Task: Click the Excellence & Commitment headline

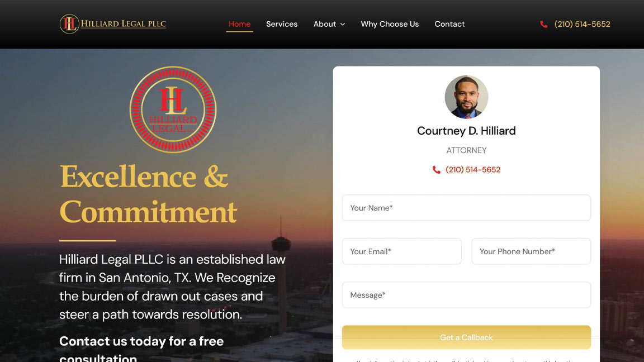Action: click(148, 194)
